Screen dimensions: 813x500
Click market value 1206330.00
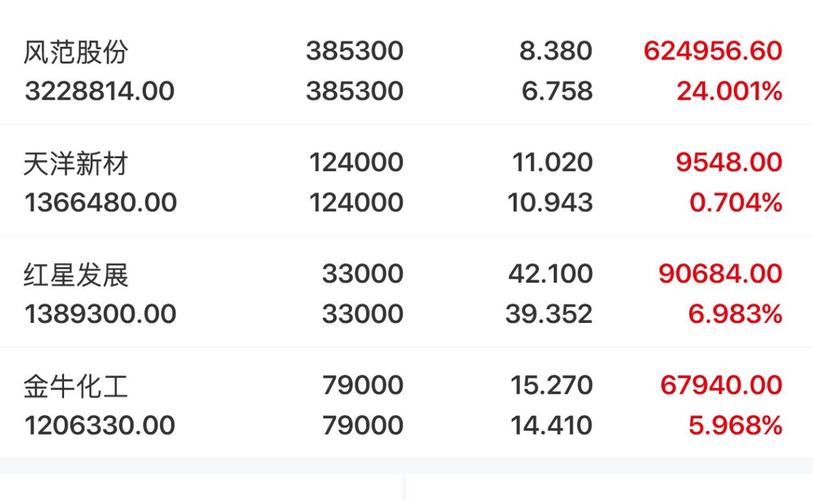point(100,425)
